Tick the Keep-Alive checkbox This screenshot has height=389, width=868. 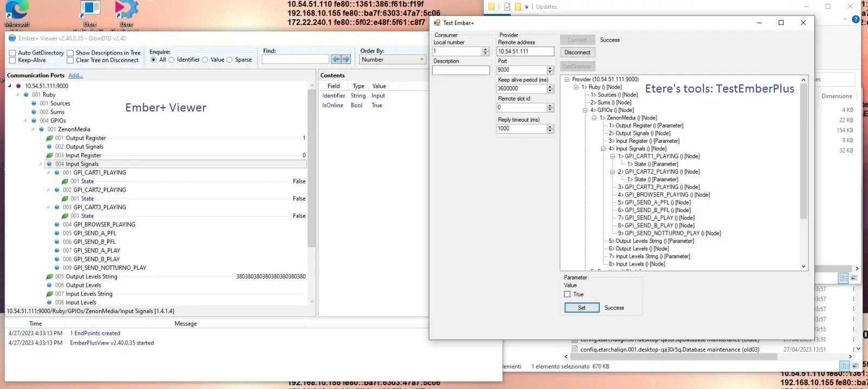tap(12, 61)
